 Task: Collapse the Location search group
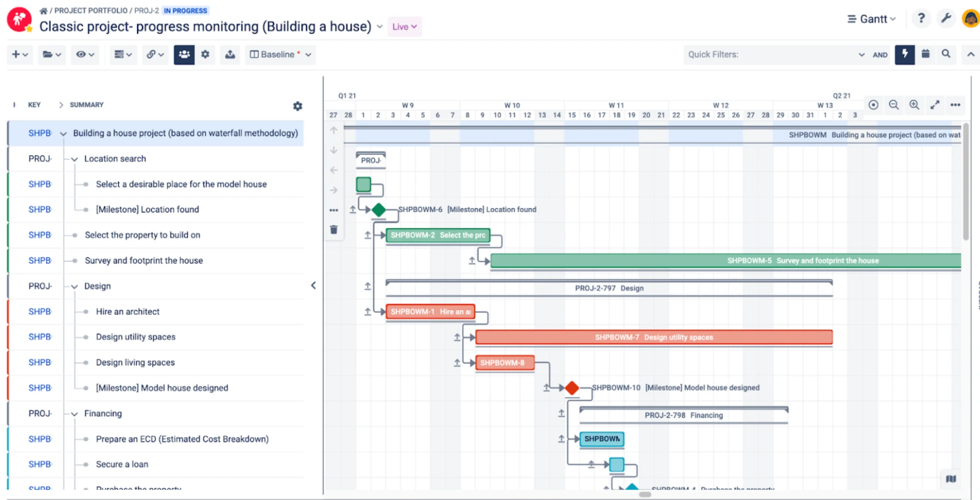tap(74, 159)
